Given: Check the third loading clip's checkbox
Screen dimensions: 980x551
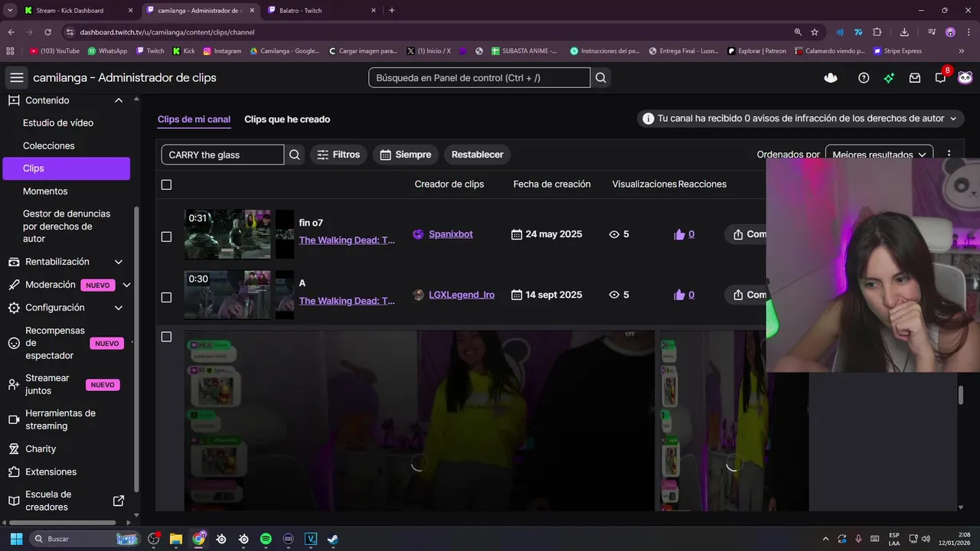Looking at the screenshot, I should [x=166, y=337].
